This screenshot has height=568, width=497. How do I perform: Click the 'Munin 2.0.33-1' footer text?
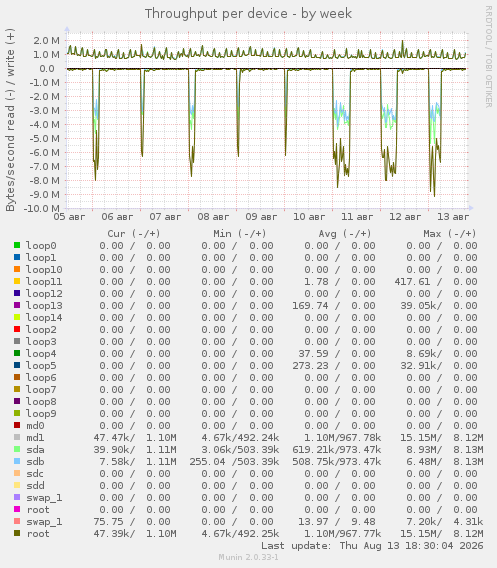tap(248, 557)
